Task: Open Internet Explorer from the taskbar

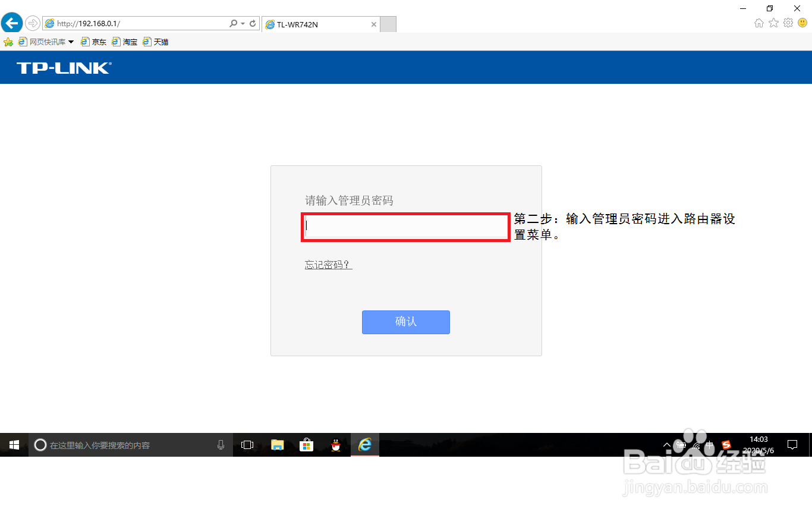Action: tap(364, 445)
